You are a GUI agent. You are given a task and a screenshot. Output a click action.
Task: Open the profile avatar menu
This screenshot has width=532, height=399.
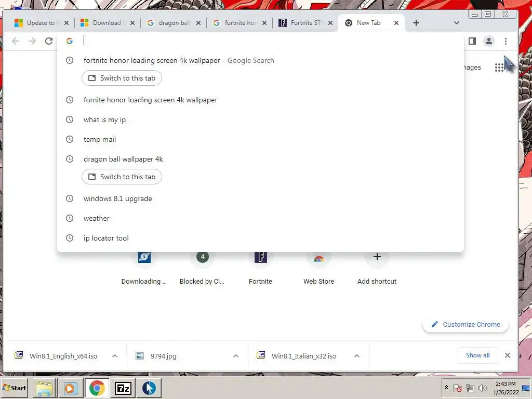489,41
